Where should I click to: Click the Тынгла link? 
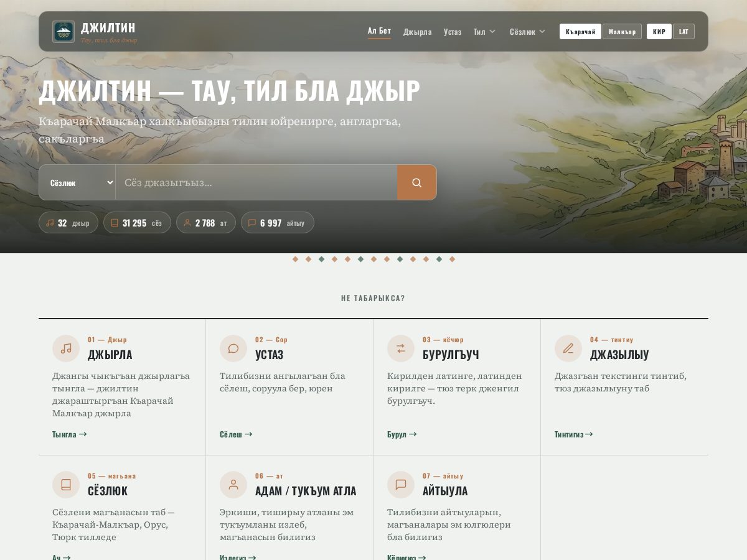point(69,434)
